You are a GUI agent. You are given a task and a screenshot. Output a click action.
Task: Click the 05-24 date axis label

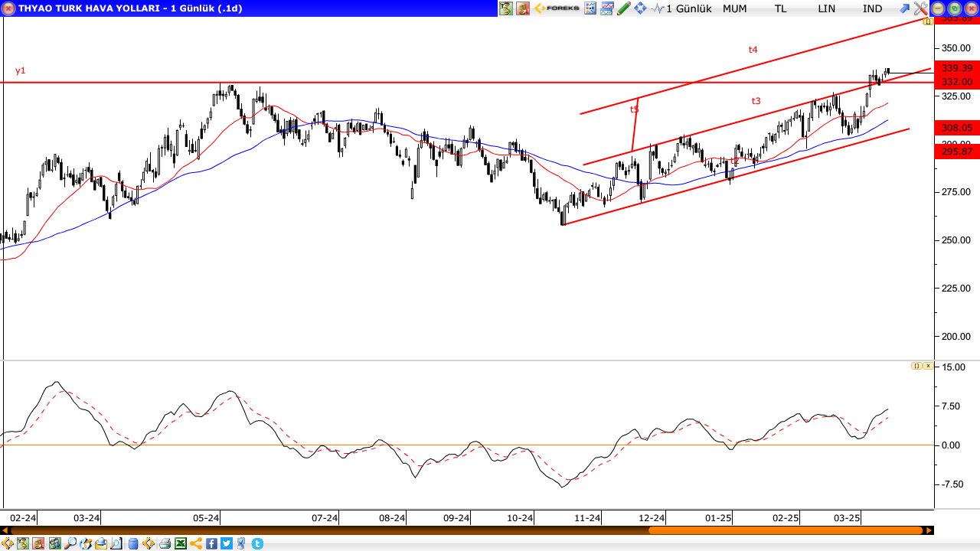(207, 518)
